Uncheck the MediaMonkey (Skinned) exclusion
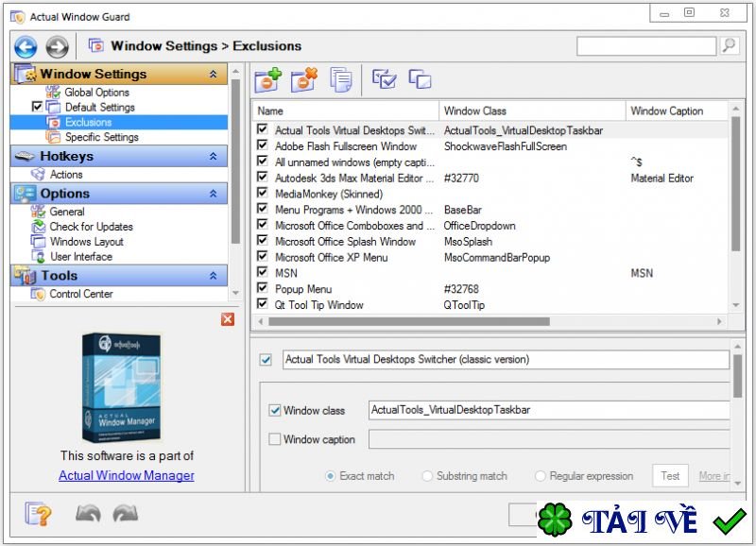The image size is (756, 546). (x=263, y=194)
